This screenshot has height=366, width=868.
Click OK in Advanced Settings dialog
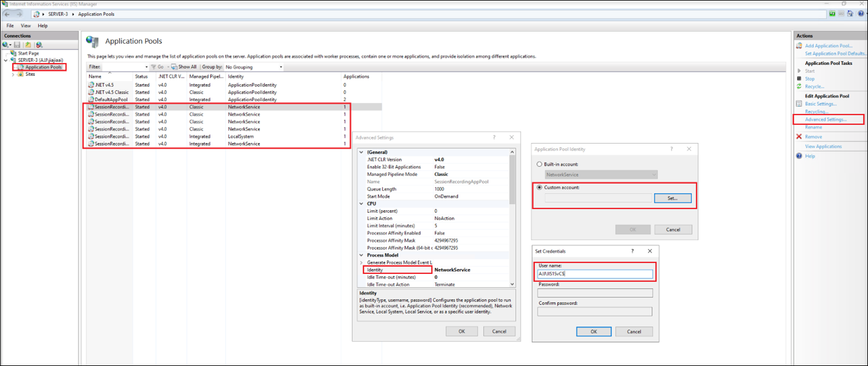point(462,331)
